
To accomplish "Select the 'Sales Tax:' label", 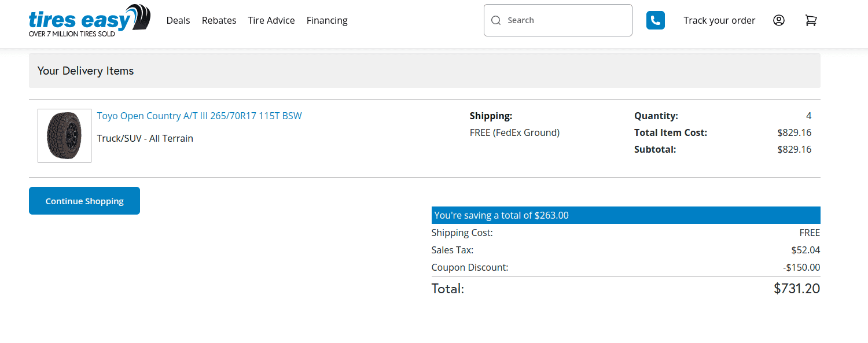I will click(x=453, y=250).
